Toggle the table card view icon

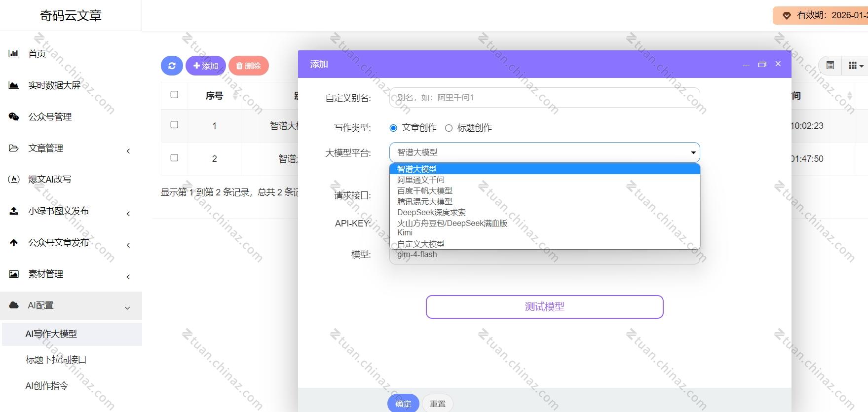[x=830, y=65]
